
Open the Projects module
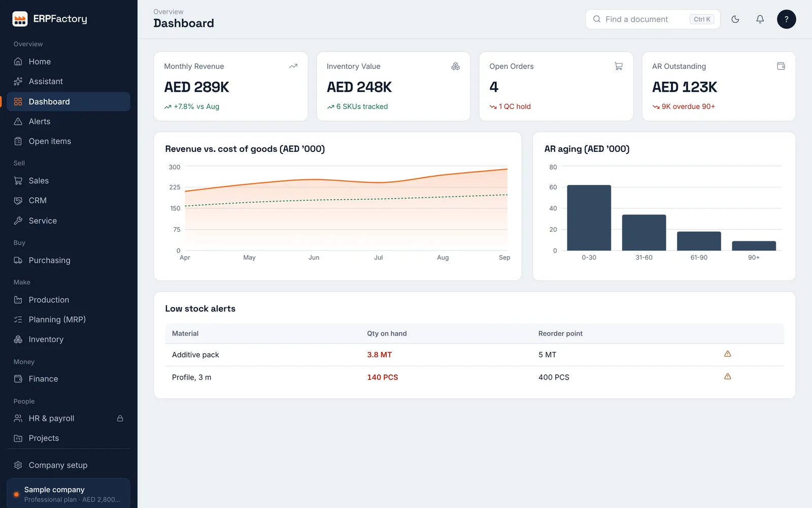[x=69, y=438]
